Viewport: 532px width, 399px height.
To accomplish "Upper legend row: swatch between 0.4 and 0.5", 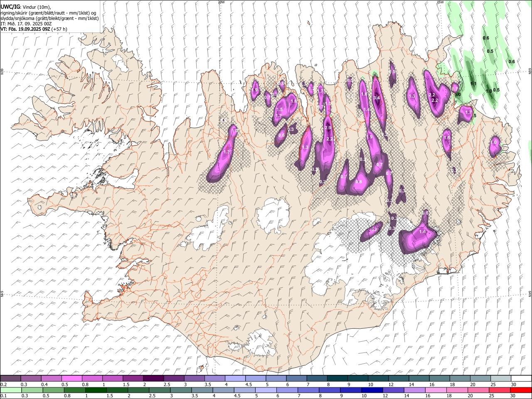I will (51, 378).
